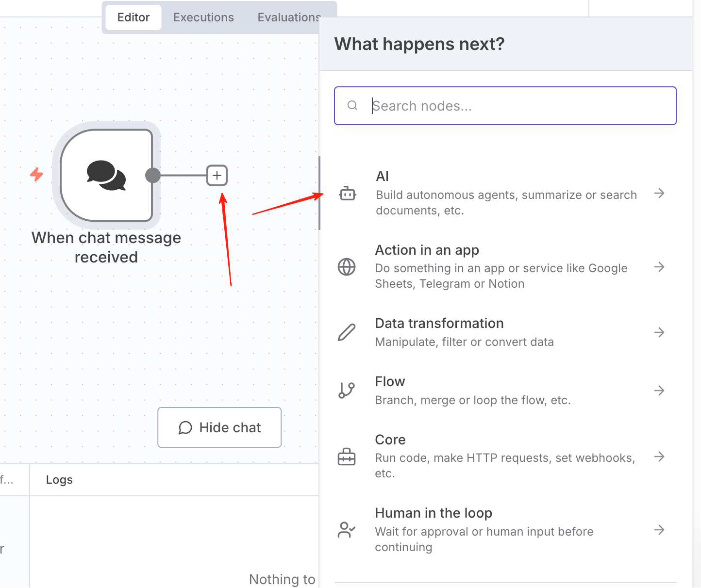The width and height of the screenshot is (701, 588).
Task: Click the Hide chat button
Action: tap(219, 427)
